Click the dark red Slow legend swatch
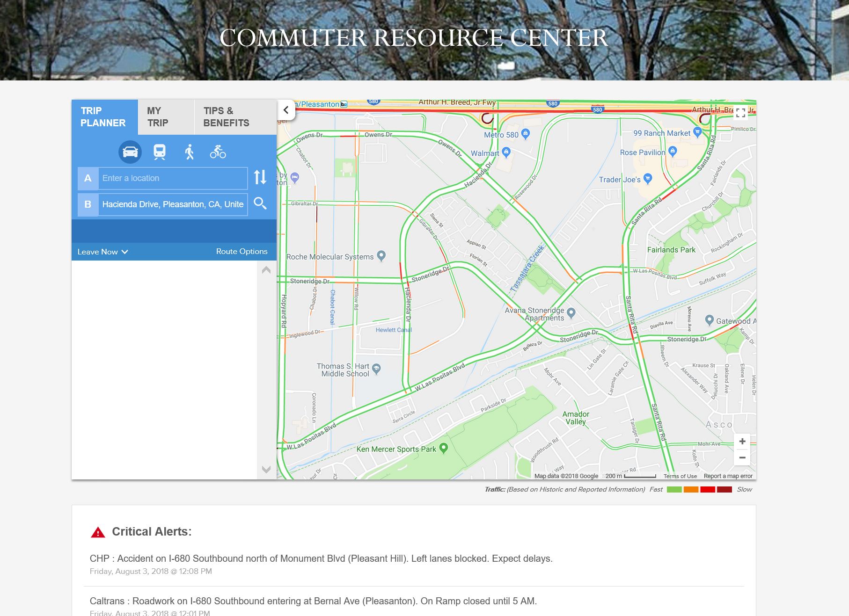 pyautogui.click(x=725, y=490)
